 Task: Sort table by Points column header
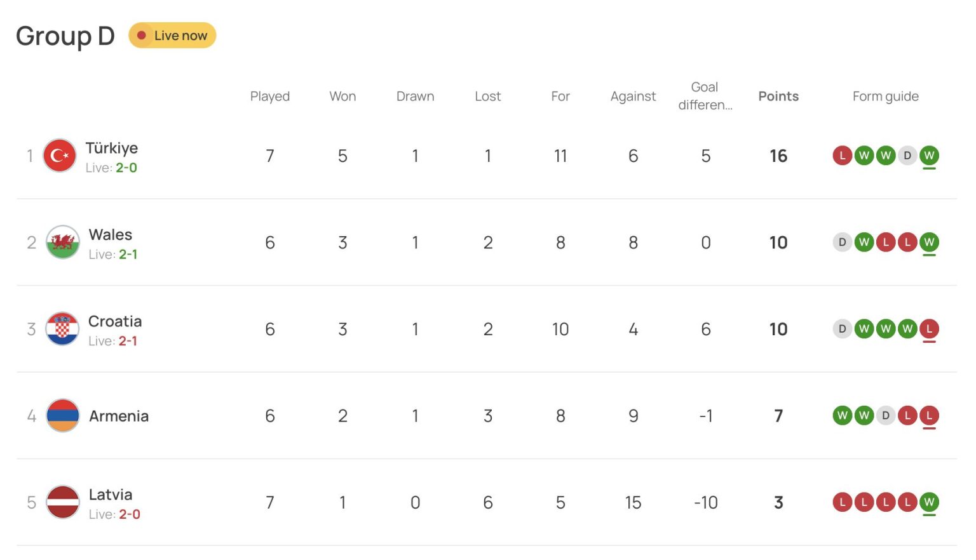(778, 97)
